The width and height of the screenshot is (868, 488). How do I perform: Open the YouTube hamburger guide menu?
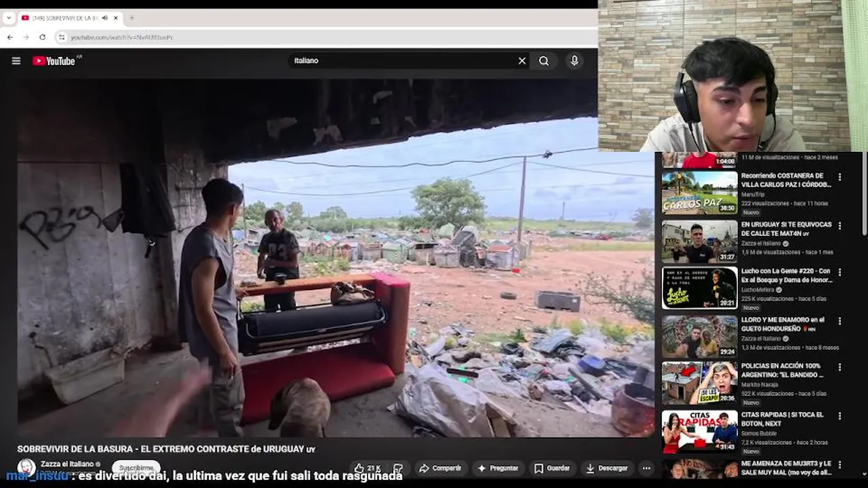(x=16, y=61)
